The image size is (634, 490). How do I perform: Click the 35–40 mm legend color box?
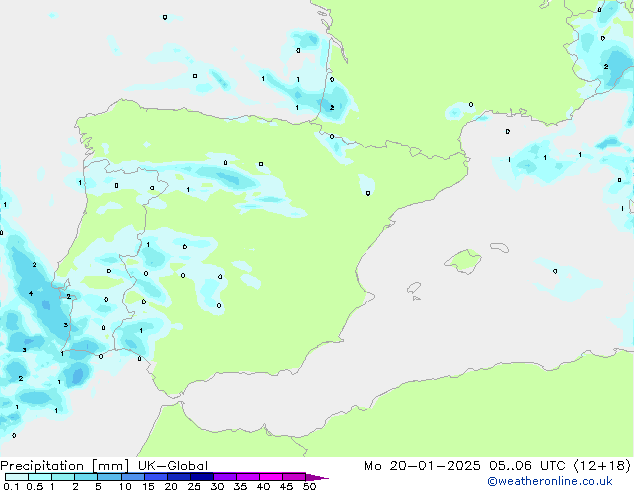(x=248, y=477)
